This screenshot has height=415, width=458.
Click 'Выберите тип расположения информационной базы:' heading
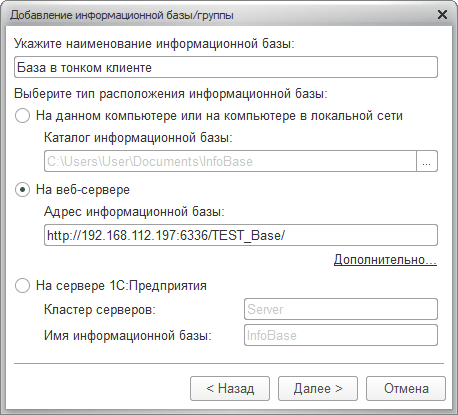pos(171,94)
